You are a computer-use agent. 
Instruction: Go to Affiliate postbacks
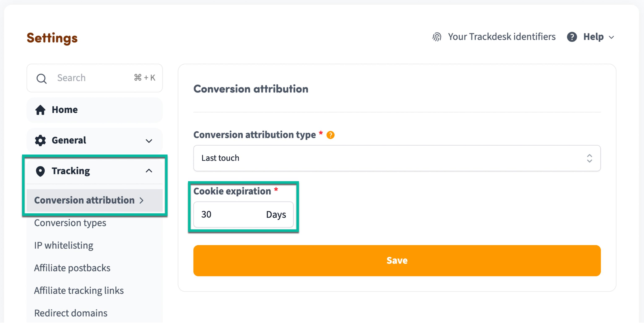point(72,268)
